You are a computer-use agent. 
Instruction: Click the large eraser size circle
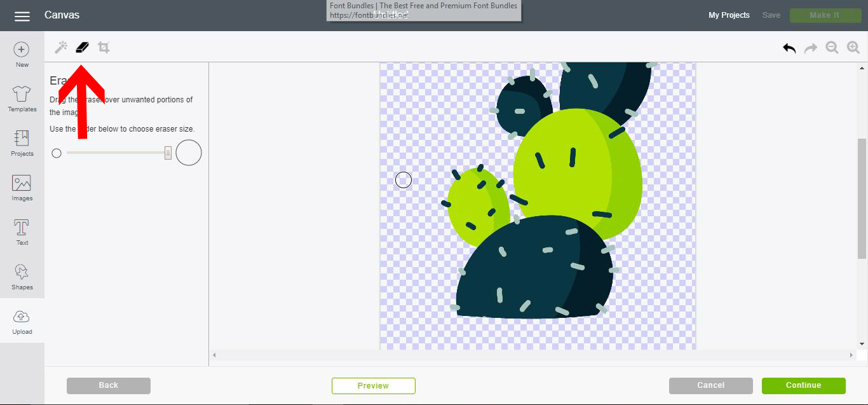coord(189,153)
